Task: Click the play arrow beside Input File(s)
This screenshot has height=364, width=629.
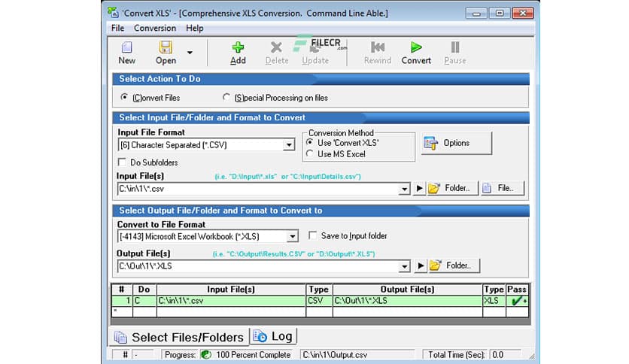Action: [x=419, y=188]
